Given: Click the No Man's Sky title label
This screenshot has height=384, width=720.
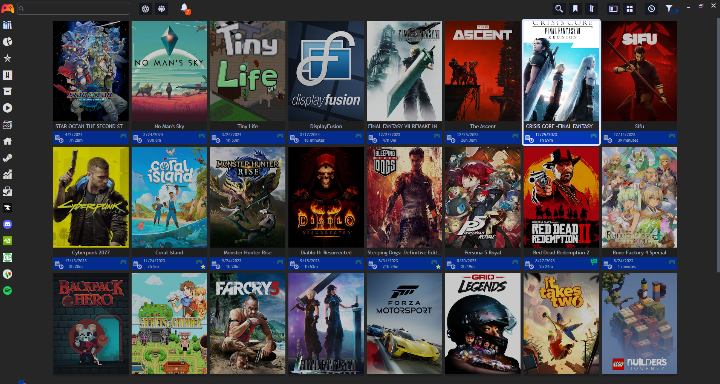Looking at the screenshot, I should 169,126.
